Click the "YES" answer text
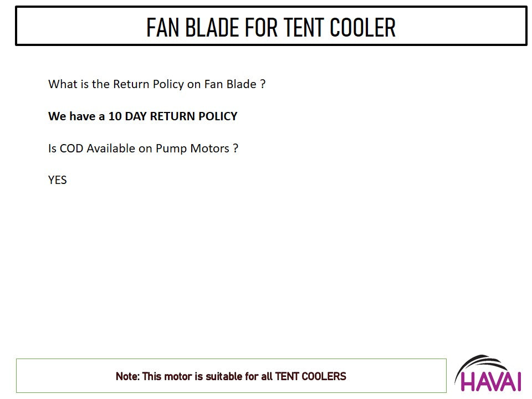This screenshot has height=399, width=532. (58, 180)
